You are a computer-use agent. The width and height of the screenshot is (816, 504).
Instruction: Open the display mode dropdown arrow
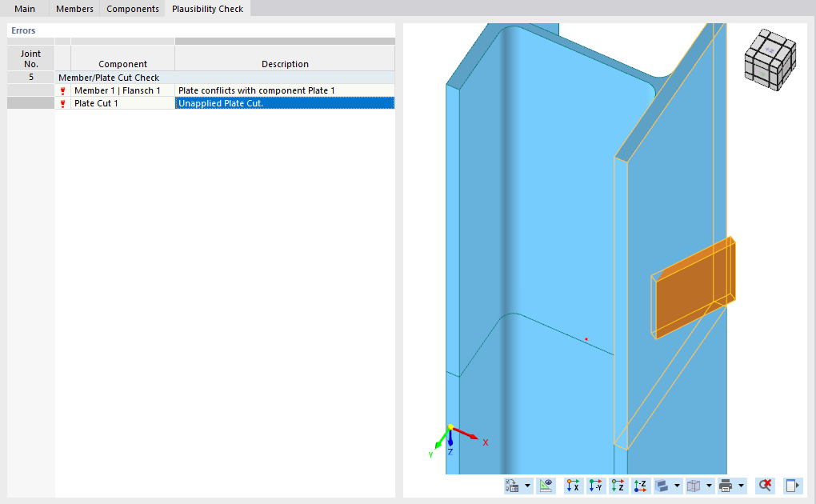coord(677,486)
